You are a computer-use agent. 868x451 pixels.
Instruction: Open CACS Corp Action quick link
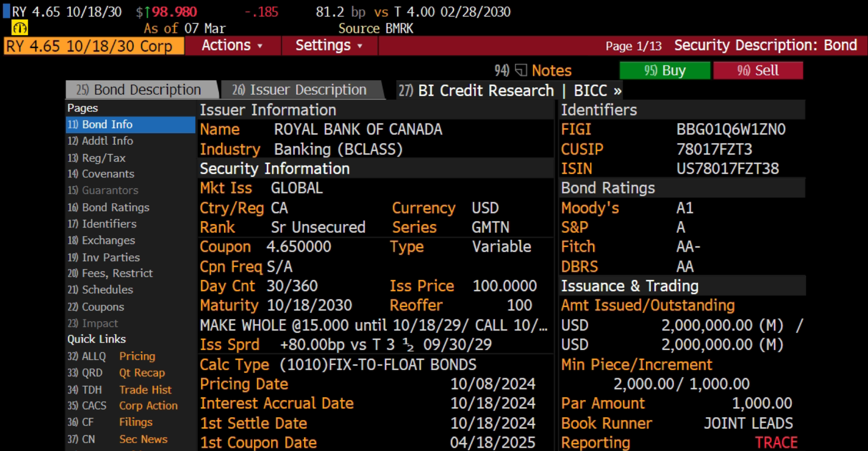pyautogui.click(x=123, y=406)
